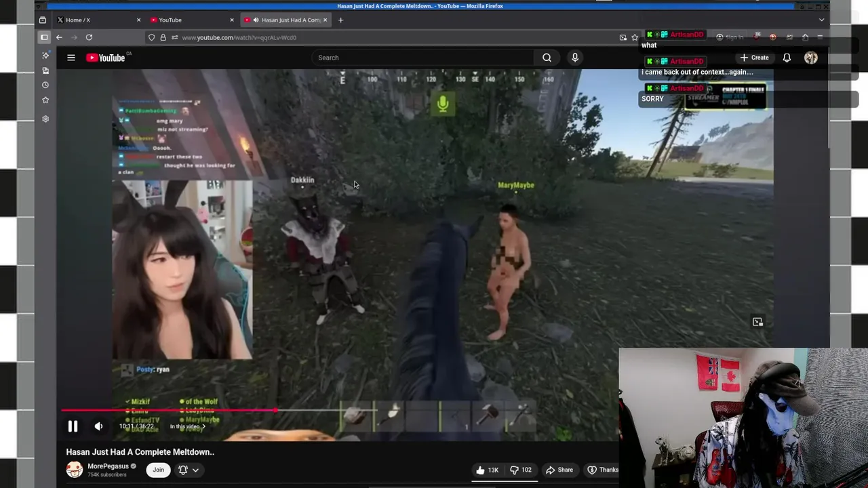Join the MorePegasus channel membership
The image size is (868, 488).
coord(158,470)
